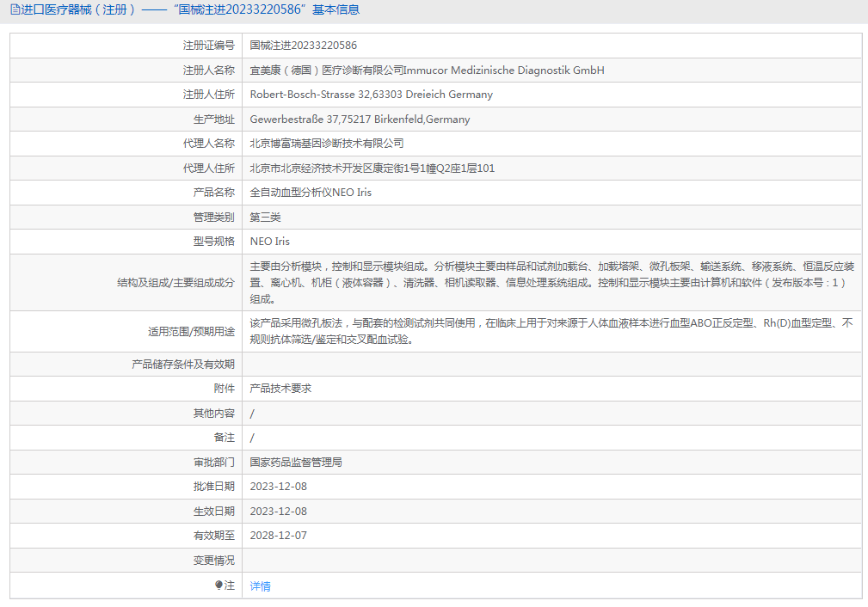Open the 详情 link
This screenshot has width=868, height=607.
[x=260, y=586]
